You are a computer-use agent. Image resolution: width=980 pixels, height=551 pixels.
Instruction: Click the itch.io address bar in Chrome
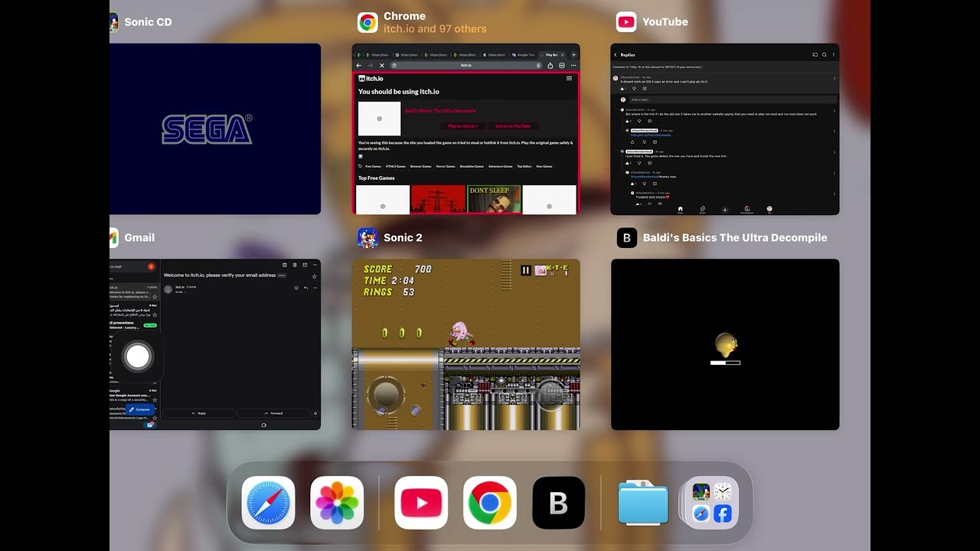[465, 65]
